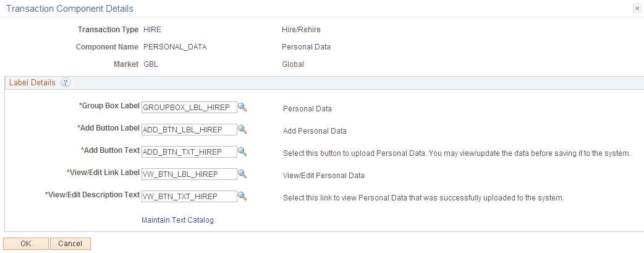
Task: Click the Label Details section header
Action: point(32,82)
